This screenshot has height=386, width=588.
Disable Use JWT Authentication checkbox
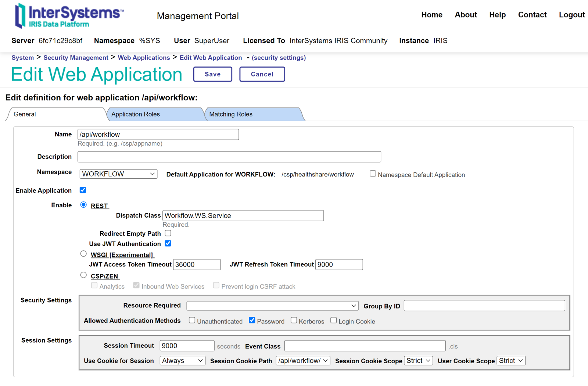(x=168, y=243)
